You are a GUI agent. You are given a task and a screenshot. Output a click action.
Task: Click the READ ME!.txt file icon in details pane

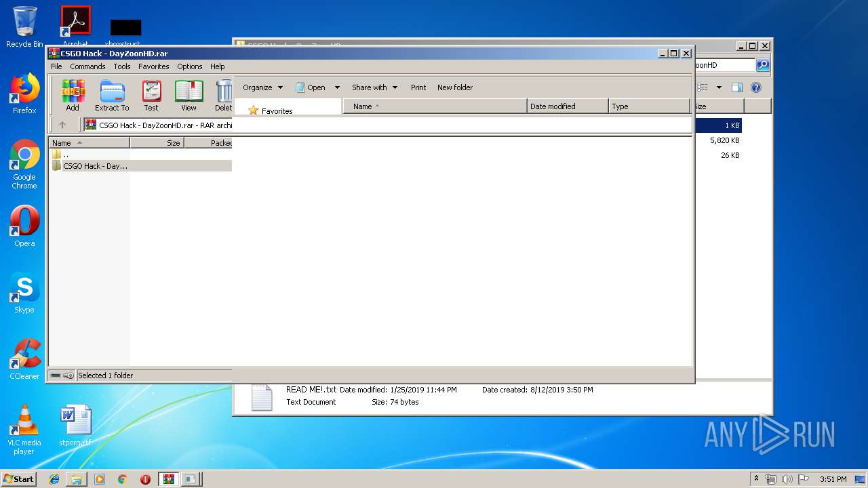coord(262,397)
